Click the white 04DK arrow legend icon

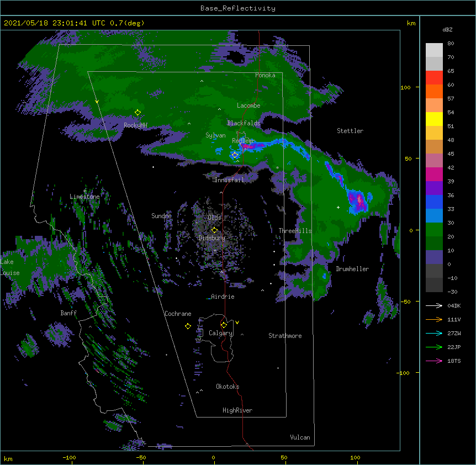pos(434,305)
